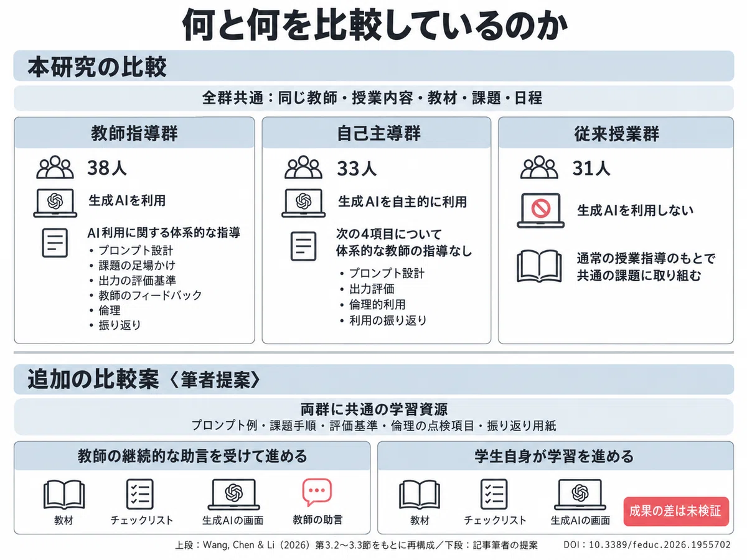747x560 pixels.
Task: Click the 学生自身が学習を進める header
Action: pyautogui.click(x=555, y=457)
